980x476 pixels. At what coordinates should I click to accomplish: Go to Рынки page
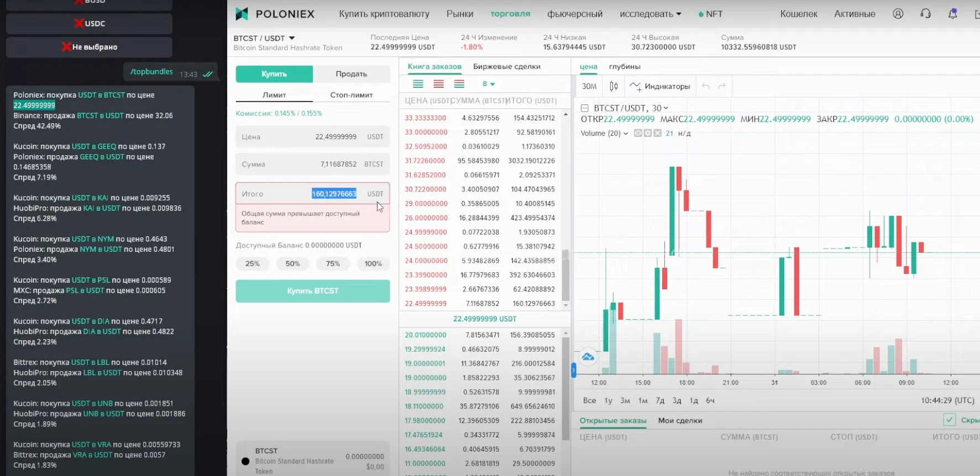460,14
